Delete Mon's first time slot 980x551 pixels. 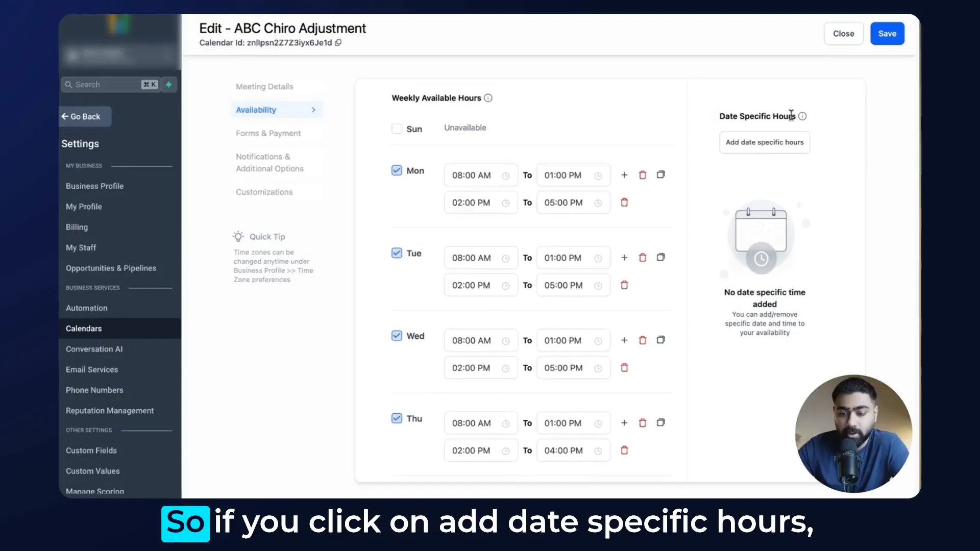(643, 175)
